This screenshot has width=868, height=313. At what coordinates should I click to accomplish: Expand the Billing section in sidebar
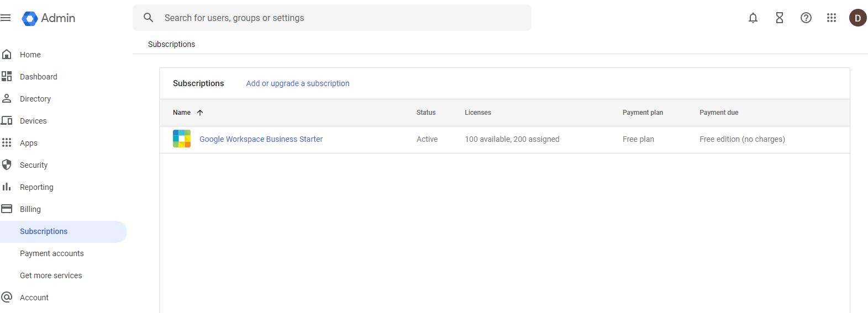click(30, 209)
